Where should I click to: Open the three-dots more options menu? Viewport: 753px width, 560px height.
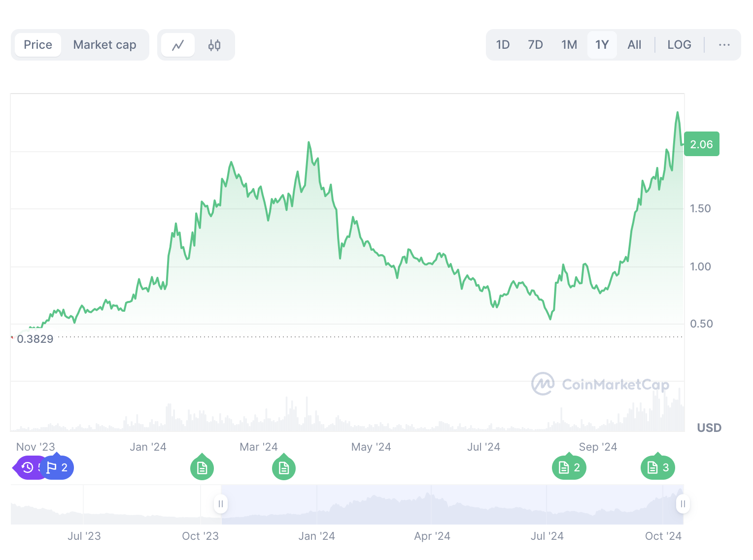(724, 45)
